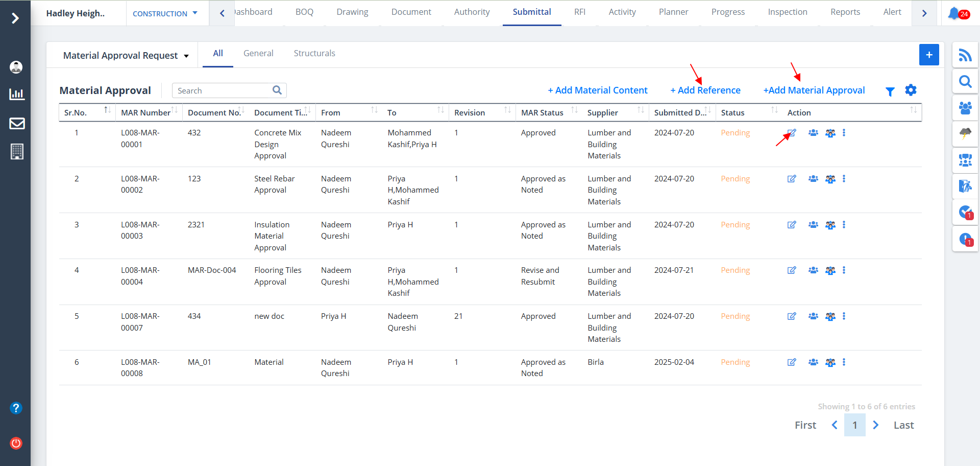Switch to the Structurals tab
980x466 pixels.
point(314,53)
